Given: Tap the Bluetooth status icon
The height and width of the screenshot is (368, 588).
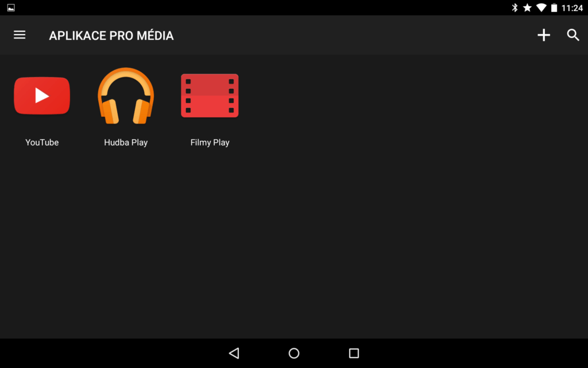Looking at the screenshot, I should (514, 8).
